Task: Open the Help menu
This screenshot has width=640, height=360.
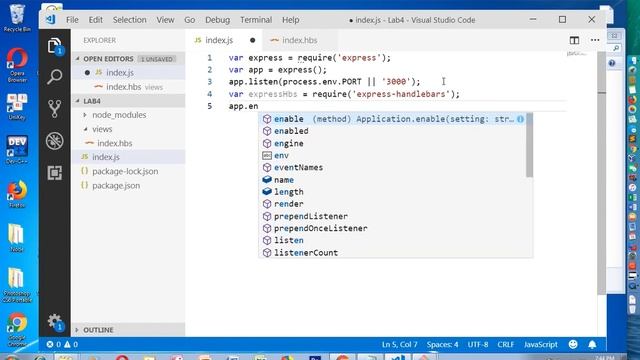Action: 291,20
